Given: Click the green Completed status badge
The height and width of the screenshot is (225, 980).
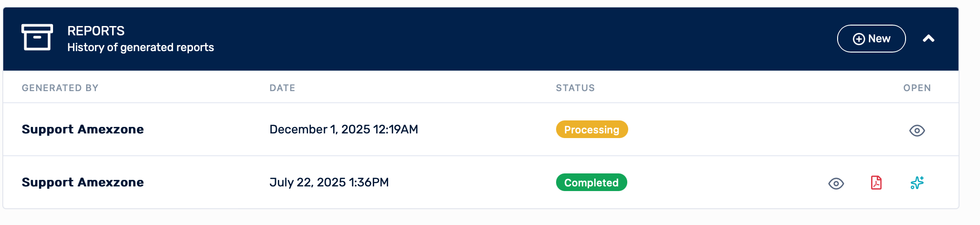Looking at the screenshot, I should [x=591, y=183].
